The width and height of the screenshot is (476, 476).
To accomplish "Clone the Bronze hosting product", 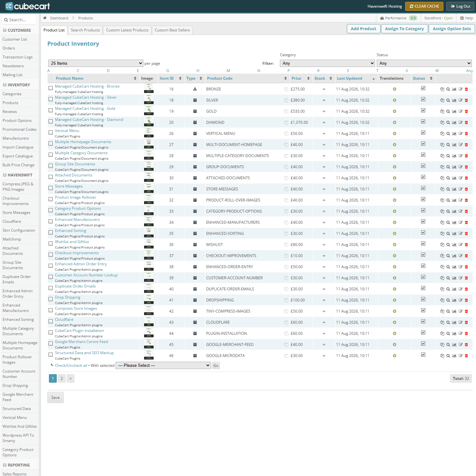I will click(442, 89).
